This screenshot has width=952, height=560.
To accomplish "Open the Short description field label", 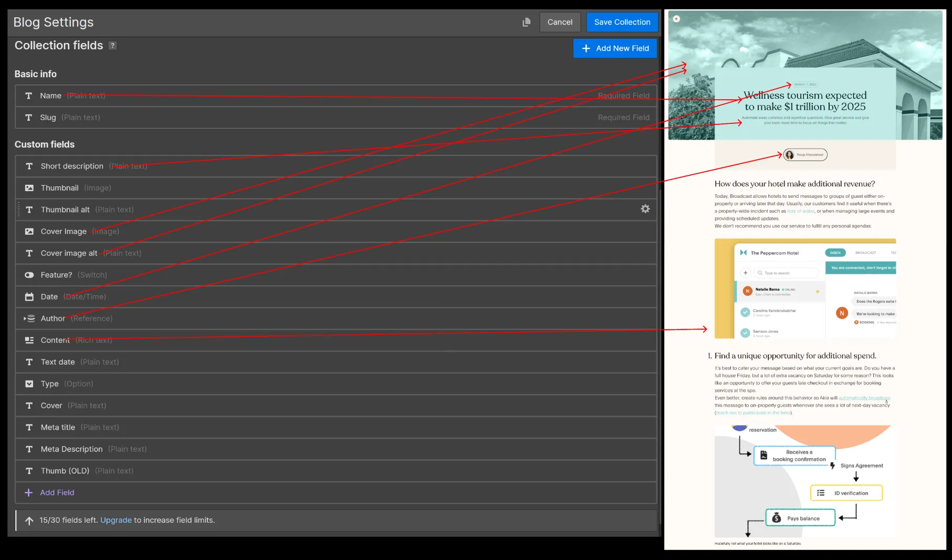I will point(72,166).
